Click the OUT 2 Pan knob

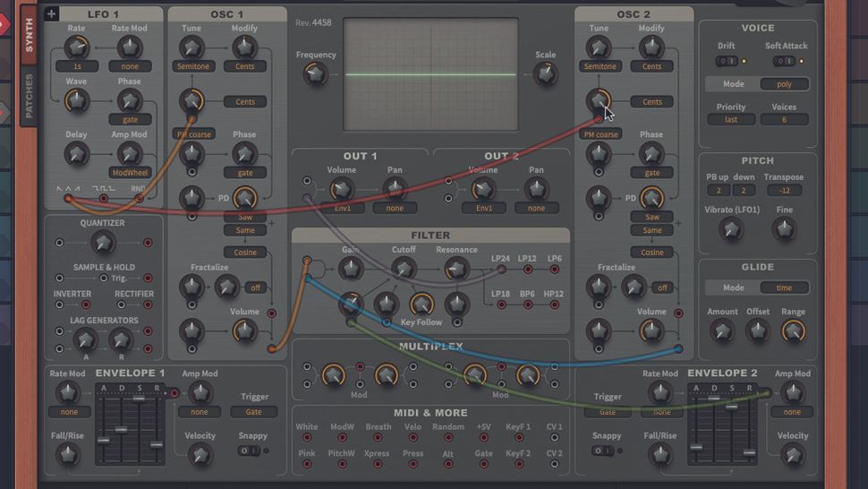(x=536, y=189)
